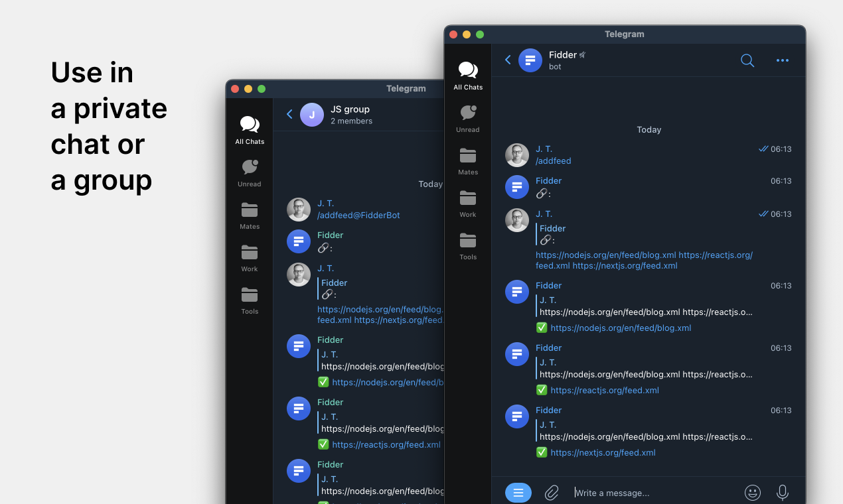
Task: Click J. T. avatar beside /addfeed@FidderBot message
Action: click(299, 210)
